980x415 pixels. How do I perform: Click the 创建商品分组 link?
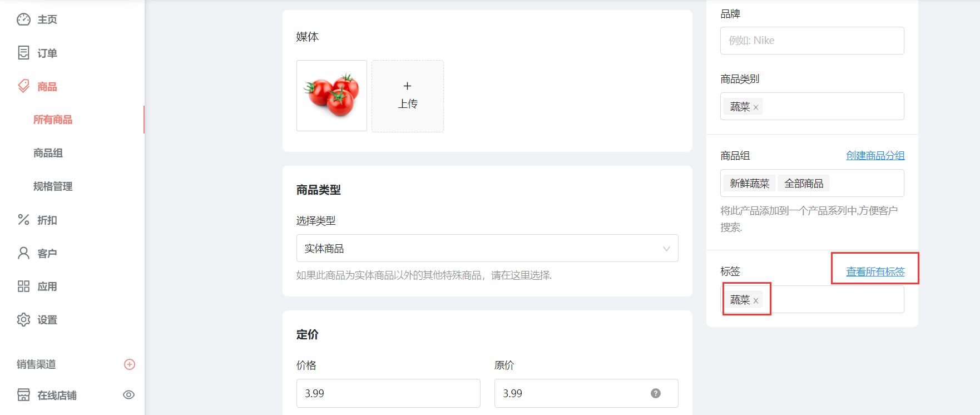coord(875,156)
